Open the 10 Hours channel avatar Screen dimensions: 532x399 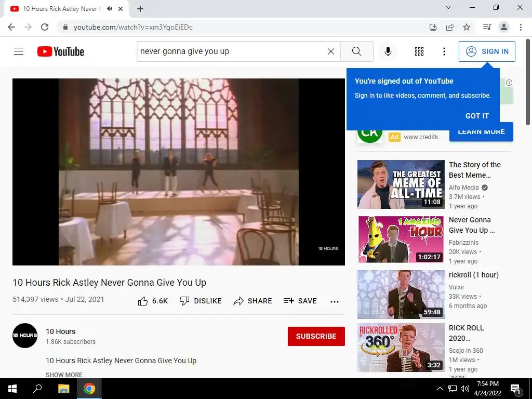[x=25, y=336]
